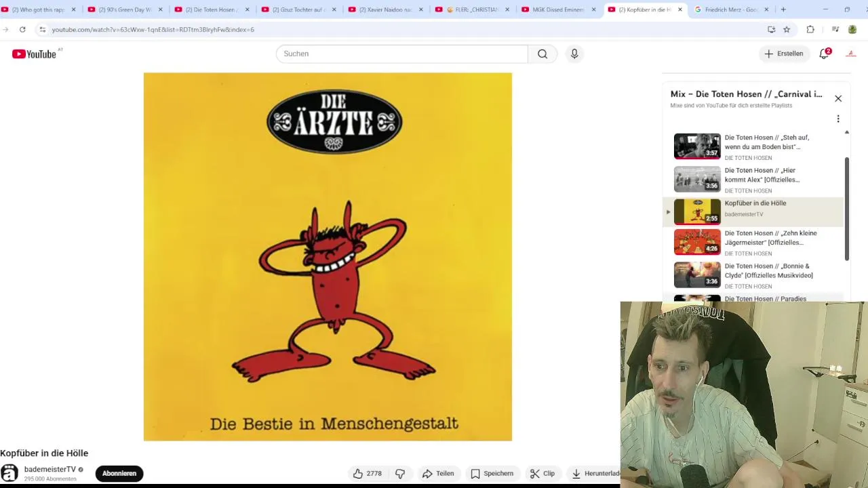Subscribe with the Abonnieren button
868x488 pixels.
pos(119,473)
